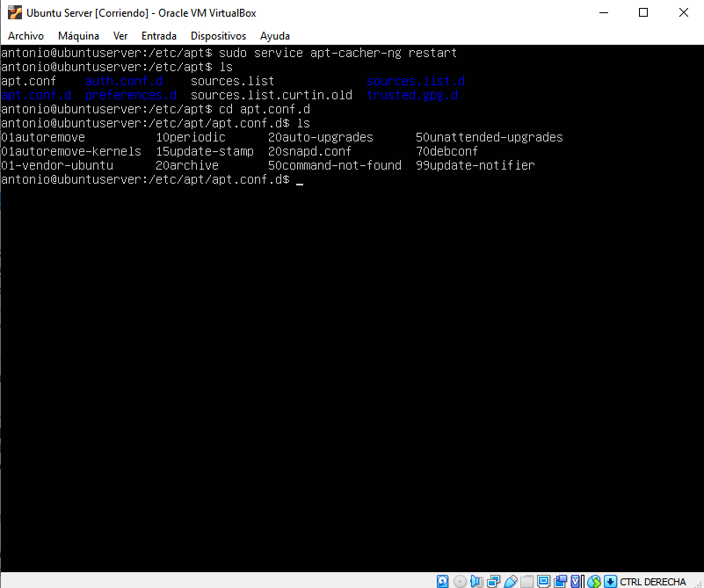Click the optical drive icon in VirtualBox status bar
Screen dimensions: 704x588
coord(460,581)
